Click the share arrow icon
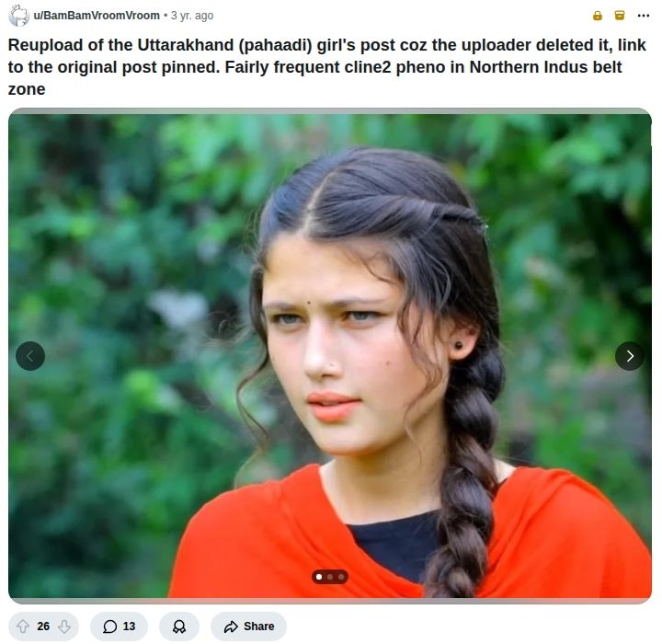Viewport: 662px width, 644px height. (x=231, y=627)
